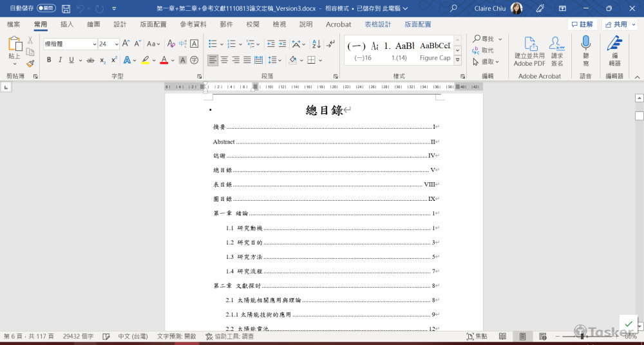Click the Bullets list icon
Image resolution: width=644 pixels, height=345 pixels.
coord(213,44)
